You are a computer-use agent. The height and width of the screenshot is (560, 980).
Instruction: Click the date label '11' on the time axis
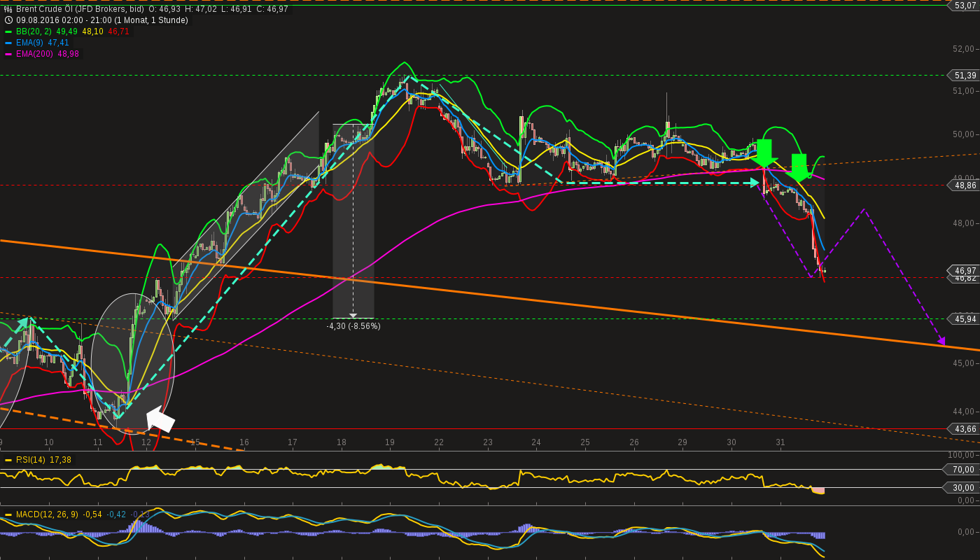97,442
